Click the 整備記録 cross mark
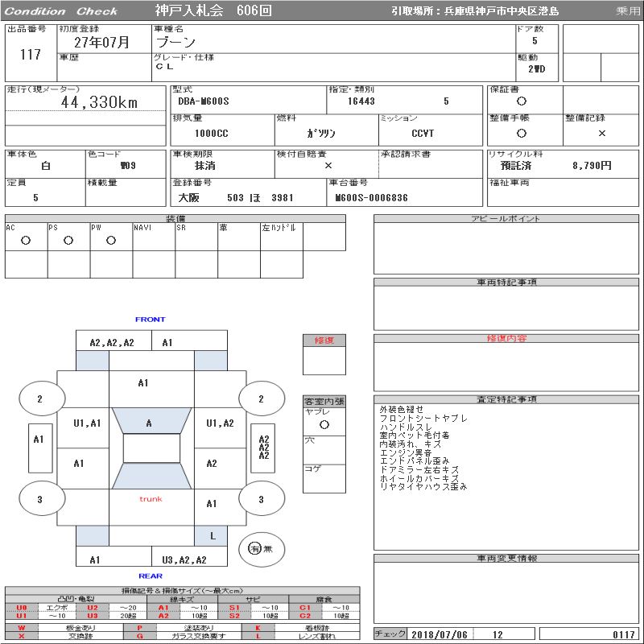This screenshot has width=644, height=644. click(x=601, y=134)
